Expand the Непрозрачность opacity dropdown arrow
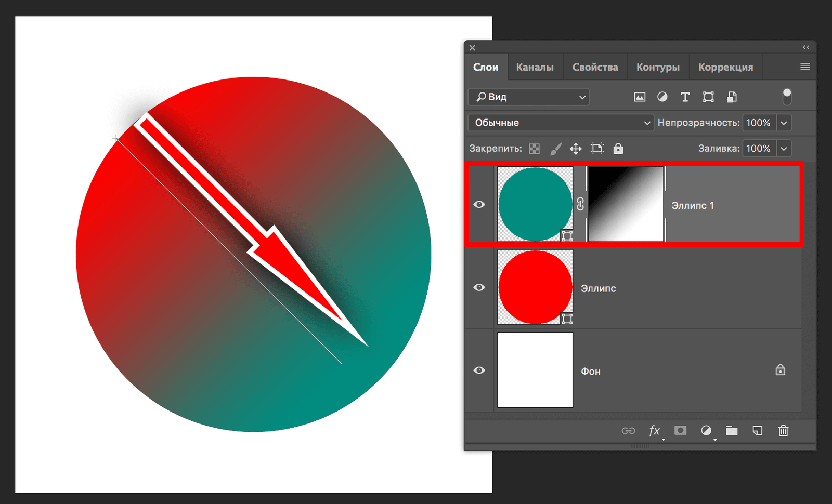Screen dimensions: 832x504 pyautogui.click(x=784, y=123)
